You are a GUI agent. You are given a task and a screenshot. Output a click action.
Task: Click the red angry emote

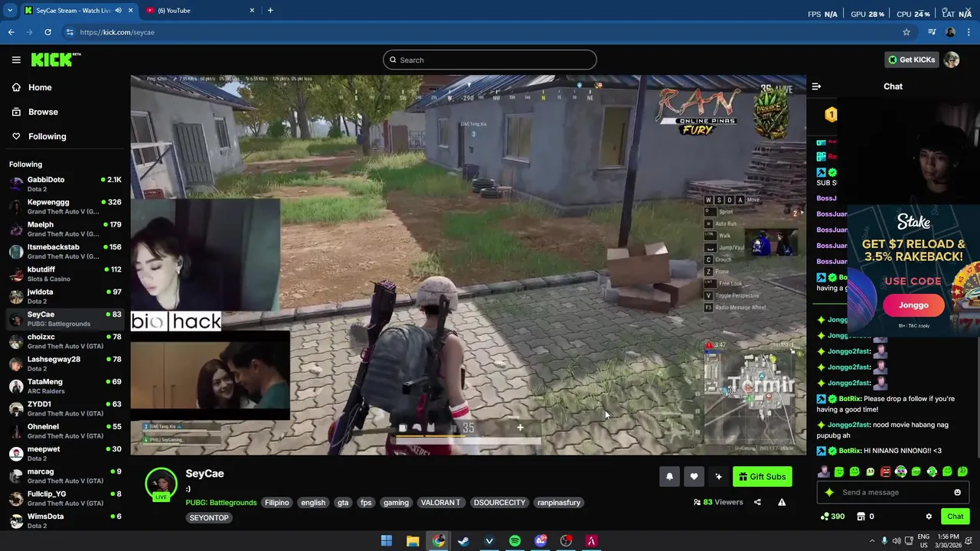tap(886, 471)
